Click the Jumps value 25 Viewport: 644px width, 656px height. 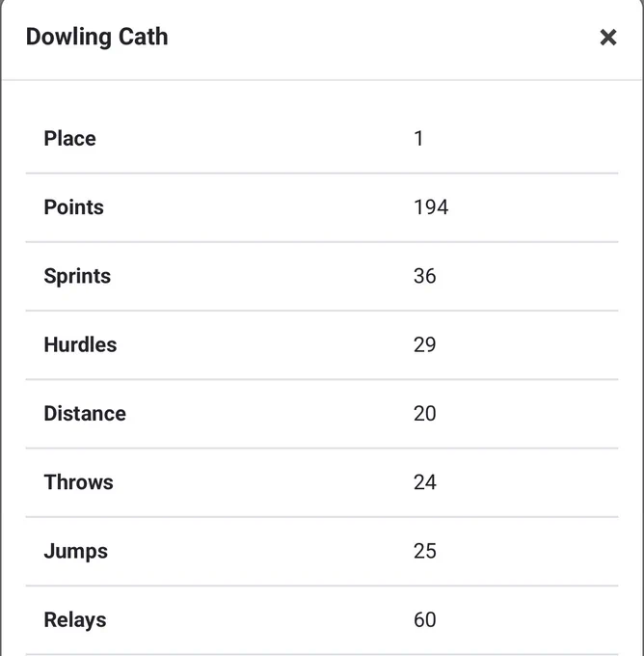click(425, 551)
